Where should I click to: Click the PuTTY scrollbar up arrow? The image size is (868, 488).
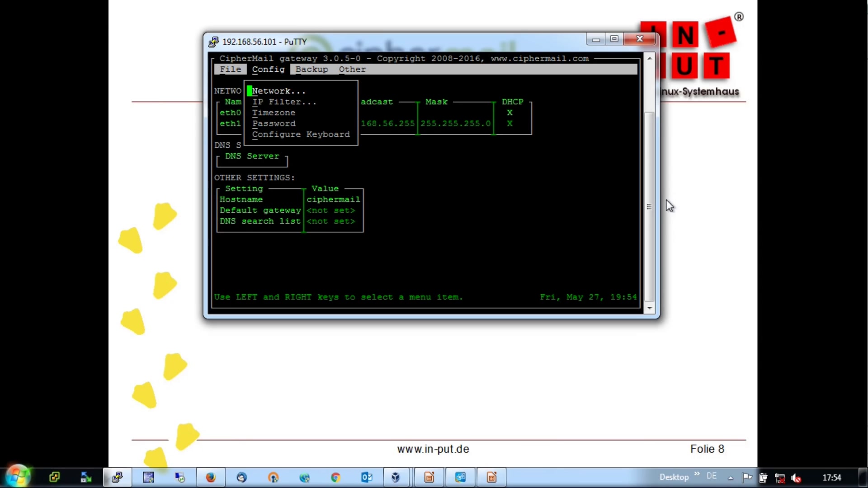(x=650, y=58)
